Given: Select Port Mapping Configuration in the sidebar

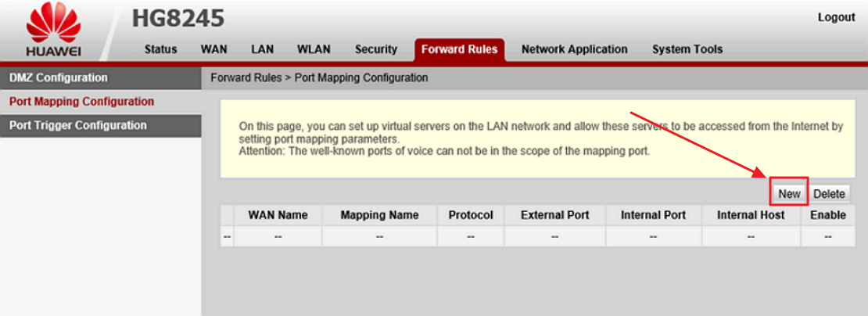Looking at the screenshot, I should click(x=100, y=102).
